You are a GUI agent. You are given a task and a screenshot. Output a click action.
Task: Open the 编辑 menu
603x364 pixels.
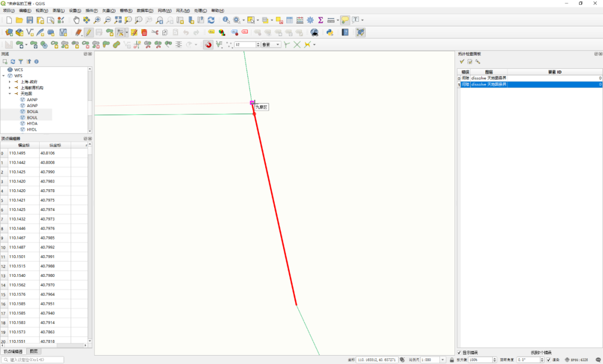click(x=25, y=11)
